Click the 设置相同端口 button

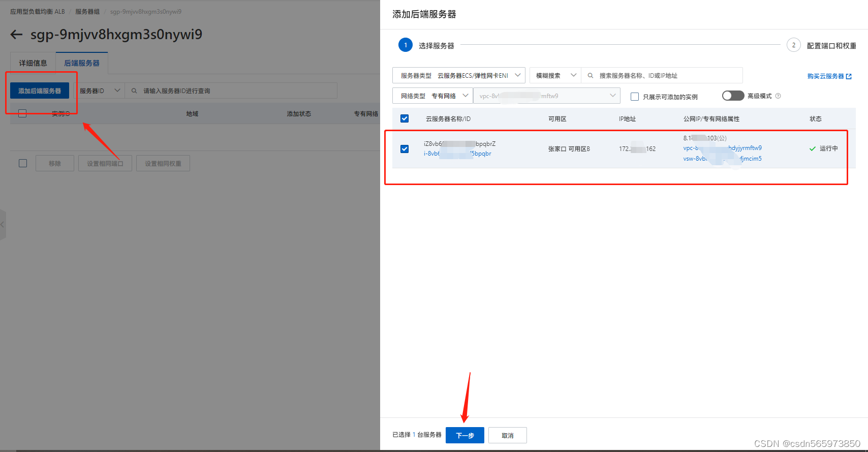tap(105, 163)
